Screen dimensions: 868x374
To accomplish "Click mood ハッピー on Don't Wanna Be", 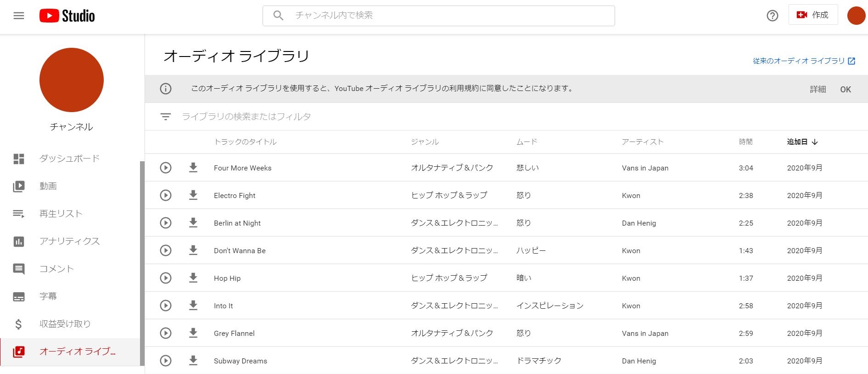I will pos(531,250).
